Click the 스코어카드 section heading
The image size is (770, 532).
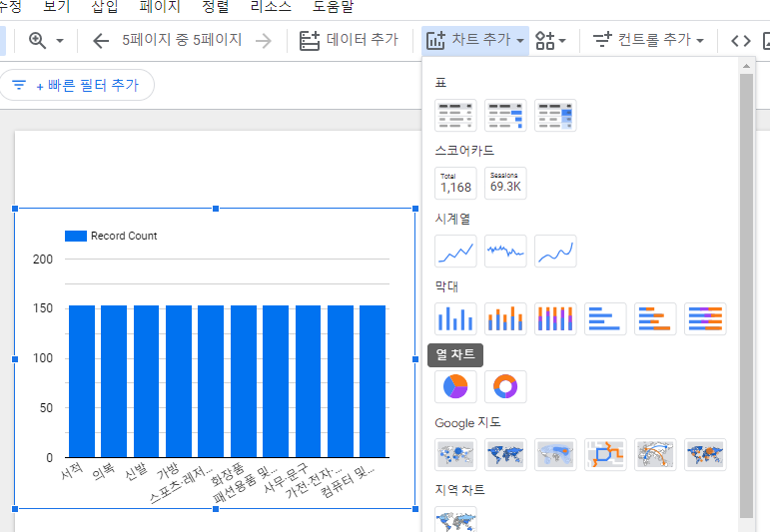464,150
